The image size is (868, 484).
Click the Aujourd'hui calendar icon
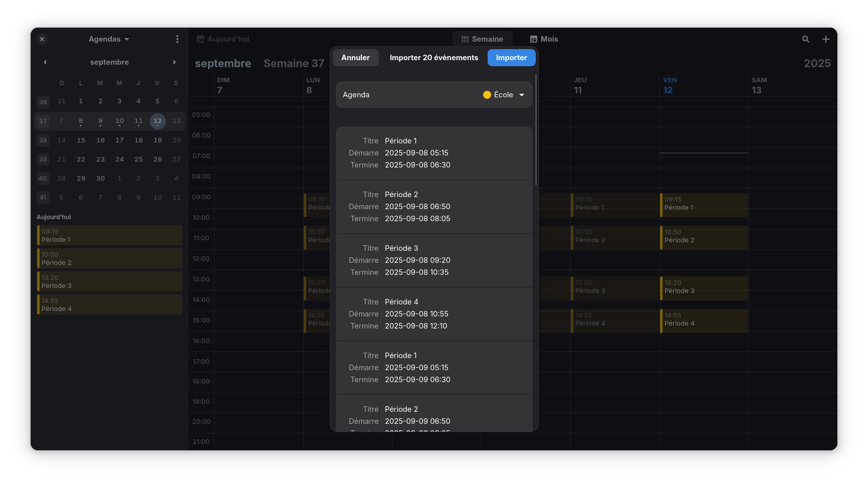(x=200, y=39)
